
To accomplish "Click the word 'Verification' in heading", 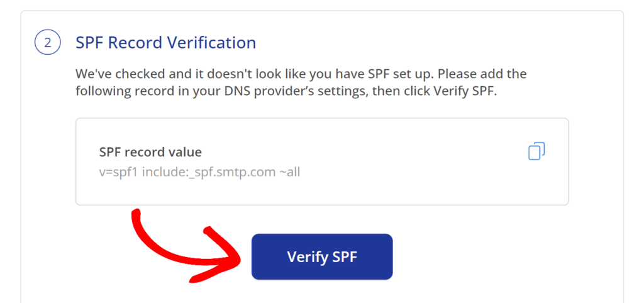I will coord(214,43).
